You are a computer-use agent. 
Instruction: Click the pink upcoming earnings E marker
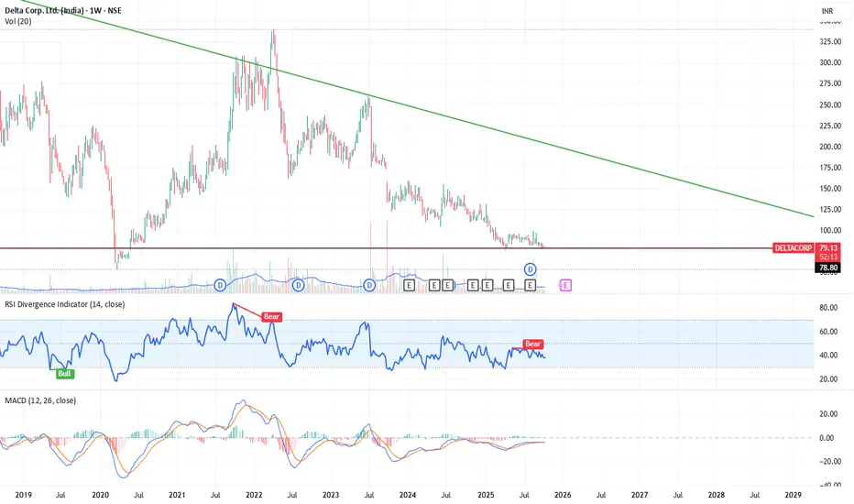565,285
